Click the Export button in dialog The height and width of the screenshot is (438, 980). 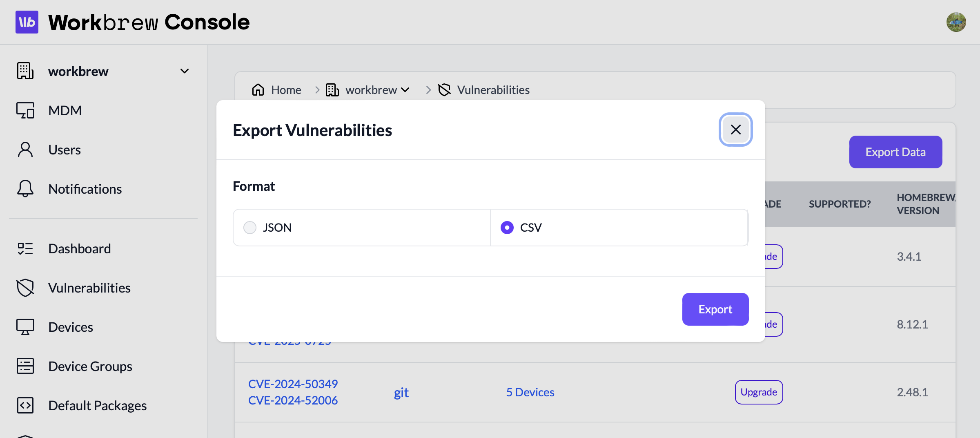pyautogui.click(x=715, y=309)
